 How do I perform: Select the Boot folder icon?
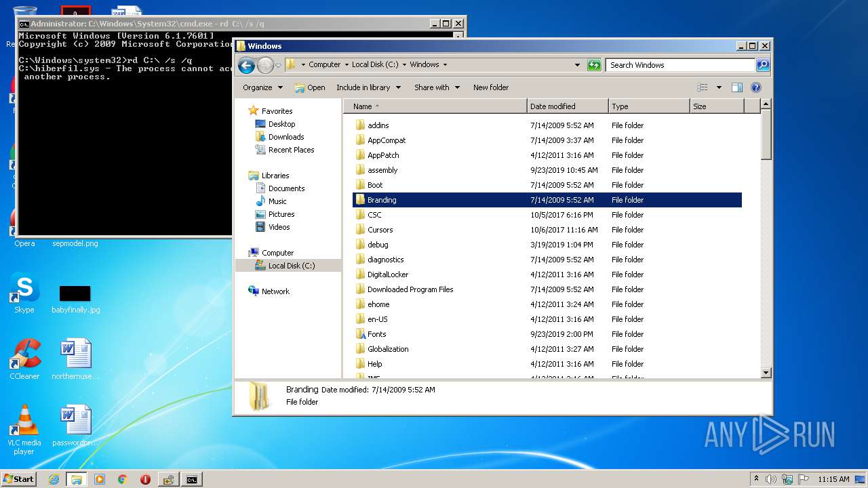click(x=361, y=185)
